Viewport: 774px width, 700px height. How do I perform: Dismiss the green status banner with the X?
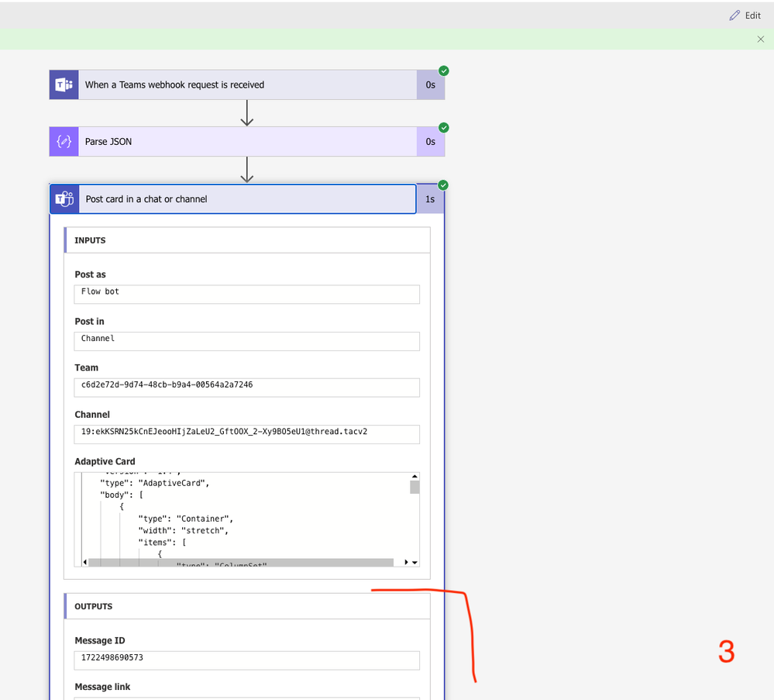coord(760,39)
